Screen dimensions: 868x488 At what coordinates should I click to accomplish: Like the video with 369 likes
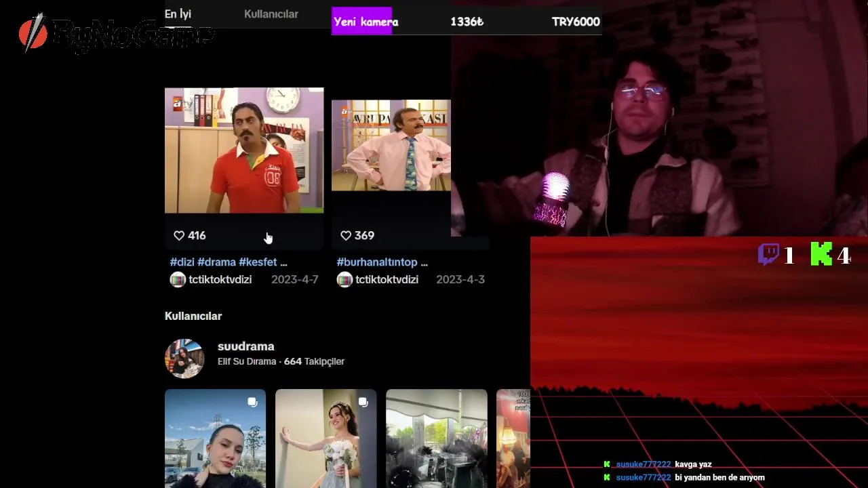click(346, 235)
